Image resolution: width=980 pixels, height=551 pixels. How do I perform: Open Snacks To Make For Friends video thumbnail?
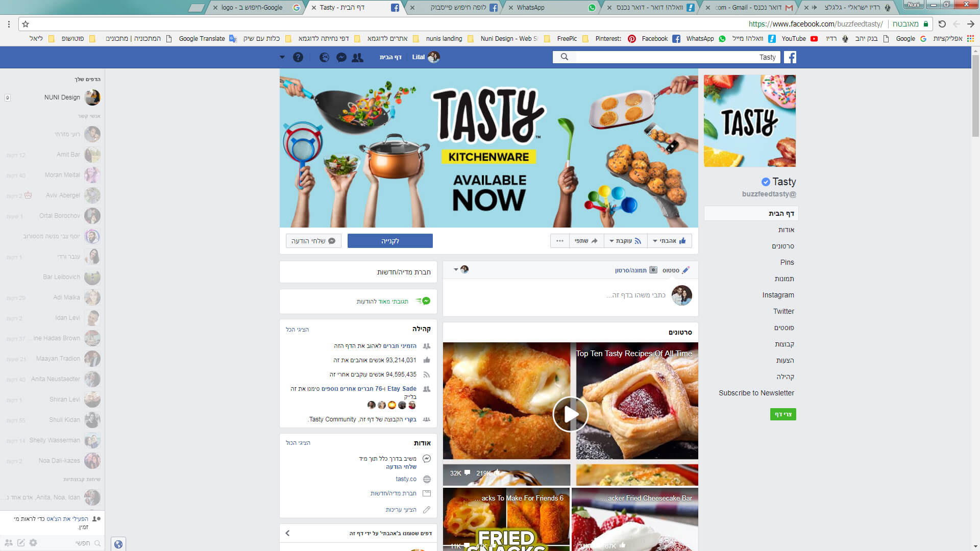click(506, 519)
